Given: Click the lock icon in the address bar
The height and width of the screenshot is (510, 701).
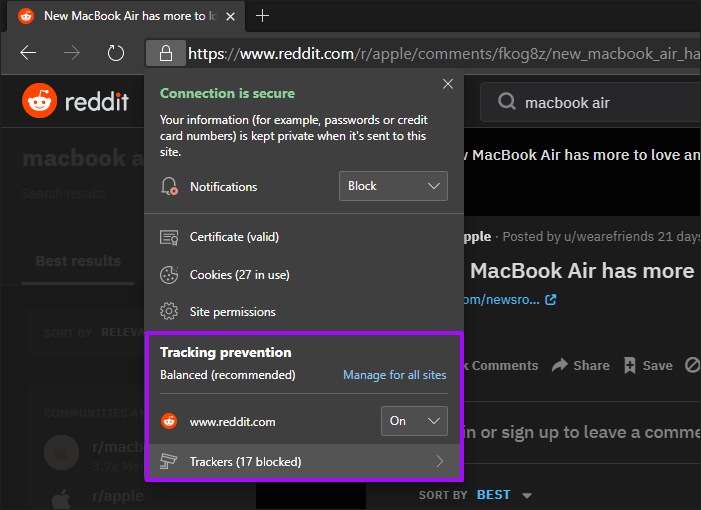Looking at the screenshot, I should click(x=166, y=53).
